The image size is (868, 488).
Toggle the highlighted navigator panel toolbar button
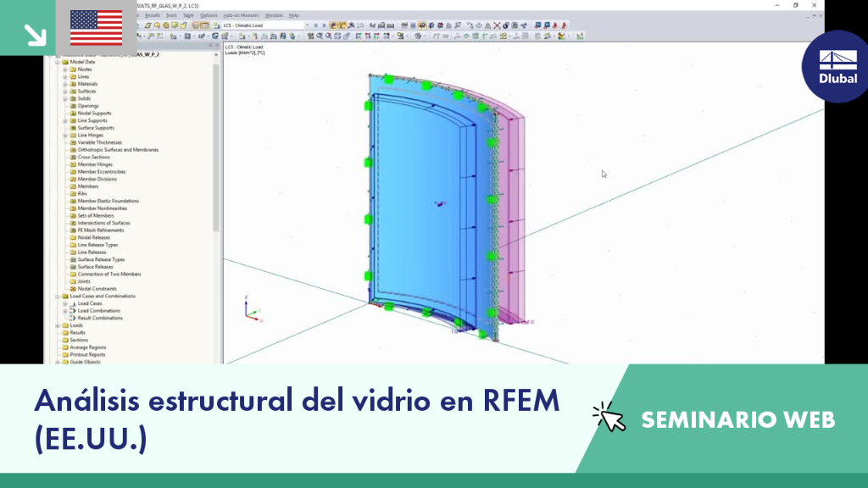[196, 25]
